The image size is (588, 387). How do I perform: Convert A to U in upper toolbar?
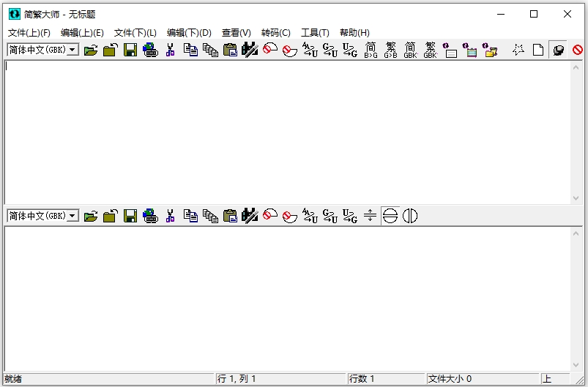coord(310,50)
